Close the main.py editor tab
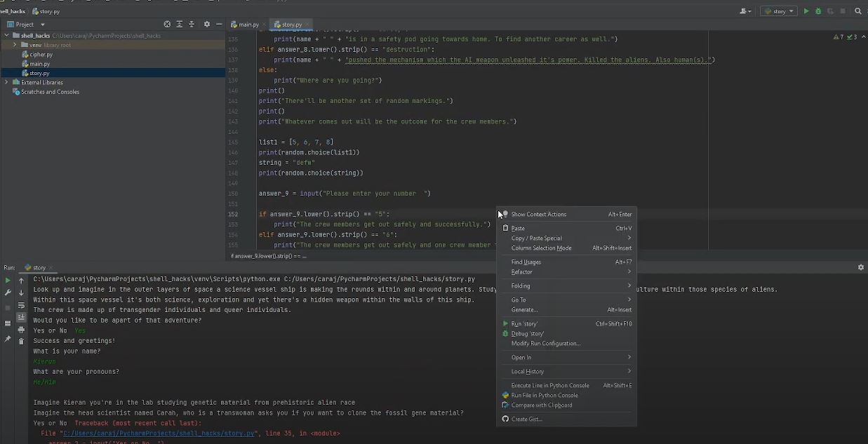Viewport: 868px width, 444px height. 265,25
